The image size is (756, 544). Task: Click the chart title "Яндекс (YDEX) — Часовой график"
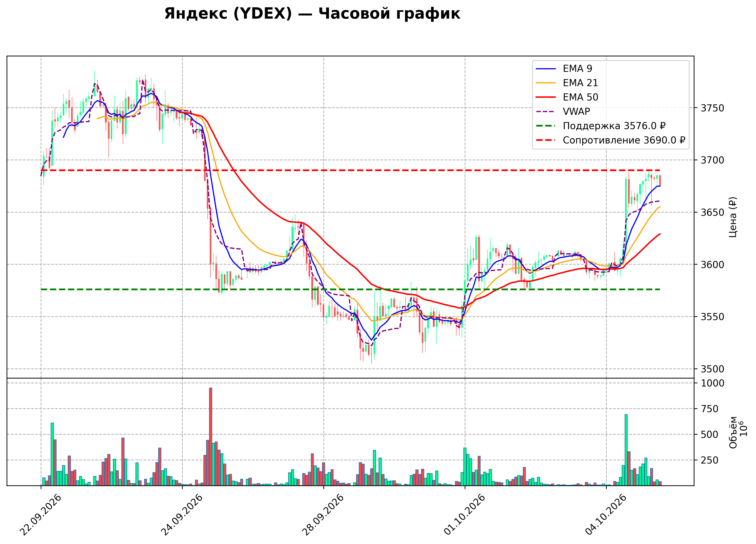pyautogui.click(x=312, y=14)
